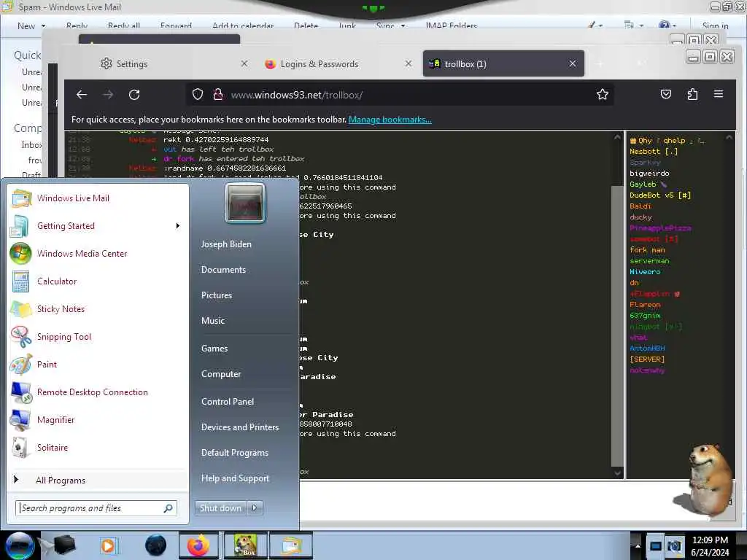
Task: Go back in Firefox with back arrow
Action: coord(82,95)
